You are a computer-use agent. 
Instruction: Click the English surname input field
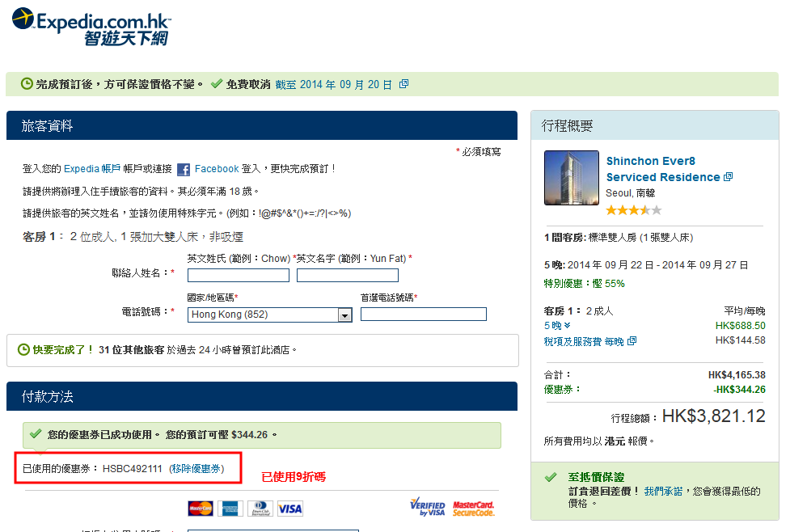(x=238, y=276)
